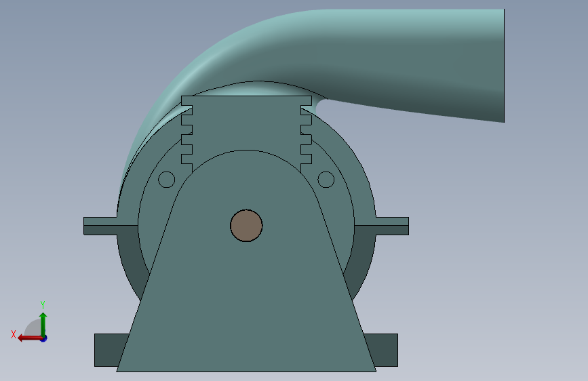Click the red X label on the triad
This screenshot has width=588, height=381.
click(14, 334)
